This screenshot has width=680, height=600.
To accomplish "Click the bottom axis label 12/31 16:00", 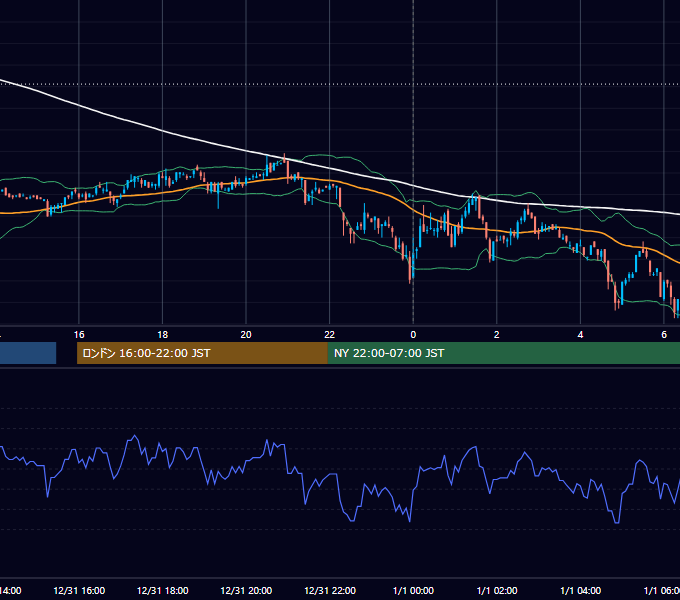I will [79, 590].
